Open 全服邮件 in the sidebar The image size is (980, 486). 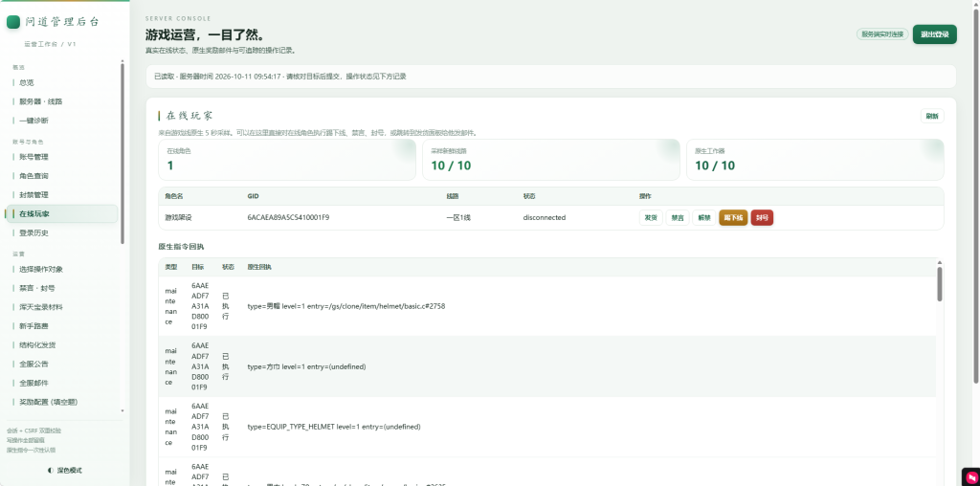(x=61, y=383)
